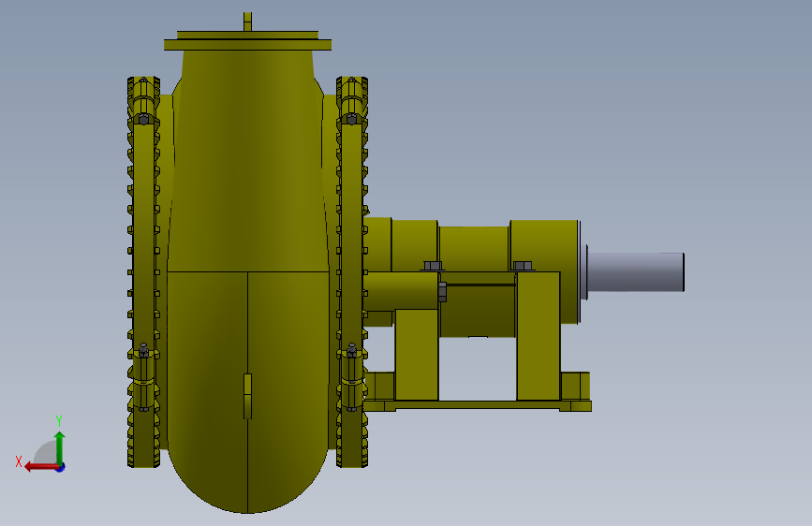
Task: Select the base plate under the bearing supports
Action: tap(478, 405)
